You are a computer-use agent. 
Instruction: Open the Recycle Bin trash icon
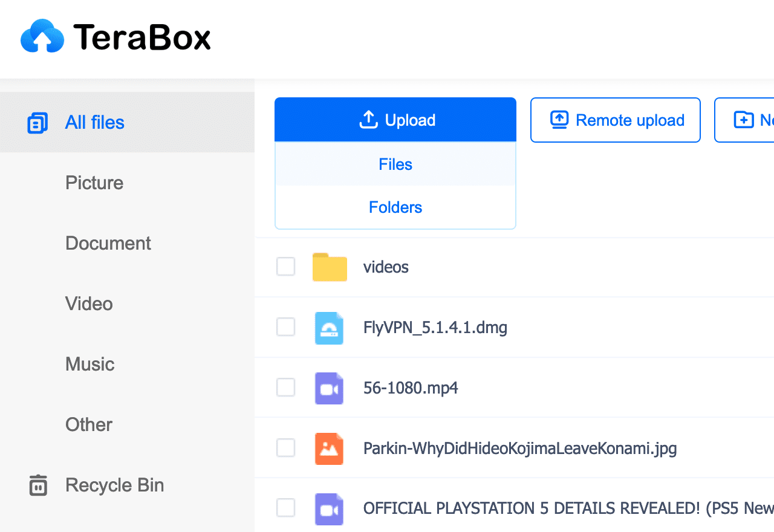pyautogui.click(x=37, y=485)
